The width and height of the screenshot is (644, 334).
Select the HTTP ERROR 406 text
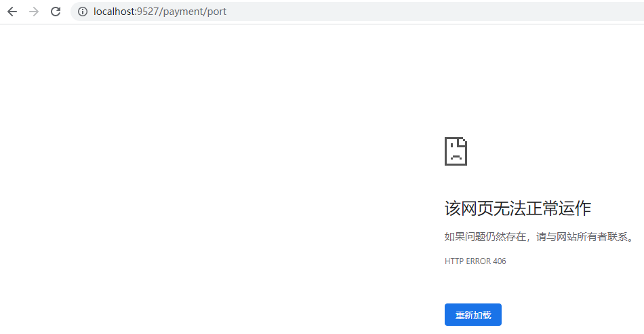[475, 261]
